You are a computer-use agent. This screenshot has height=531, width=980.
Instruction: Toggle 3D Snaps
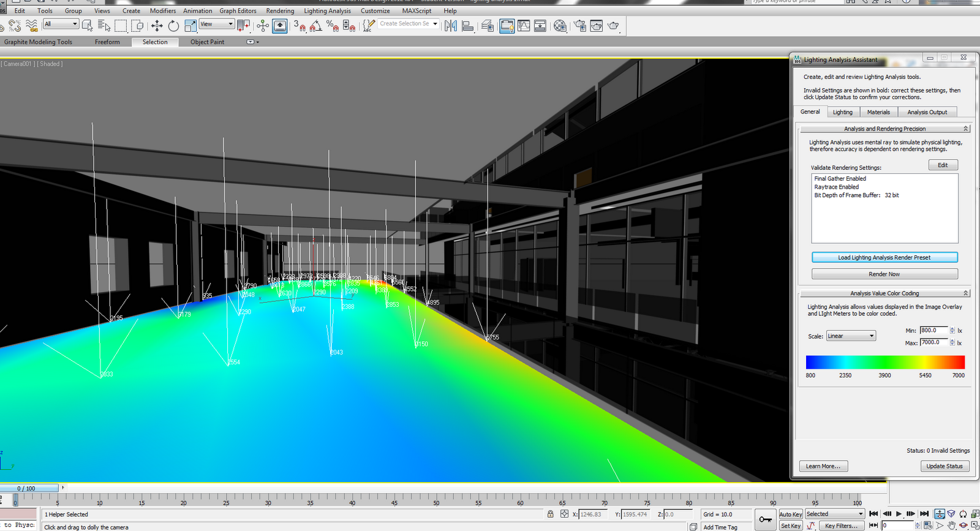tap(300, 25)
